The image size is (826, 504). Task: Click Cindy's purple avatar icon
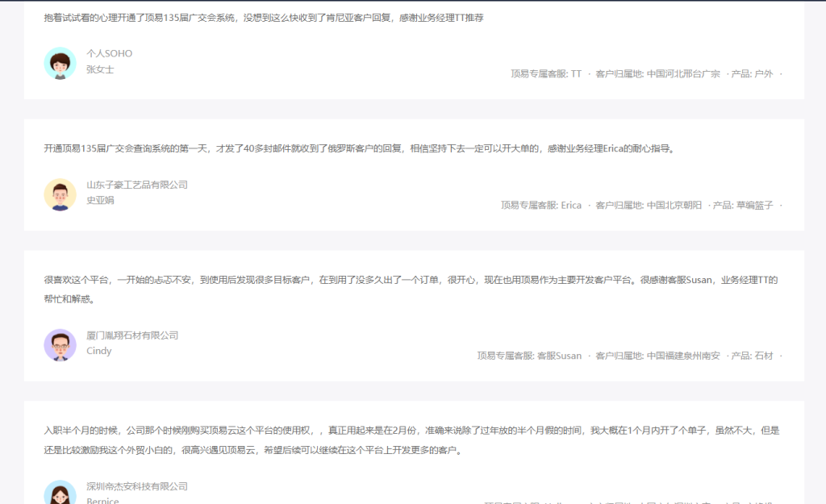[x=60, y=345]
